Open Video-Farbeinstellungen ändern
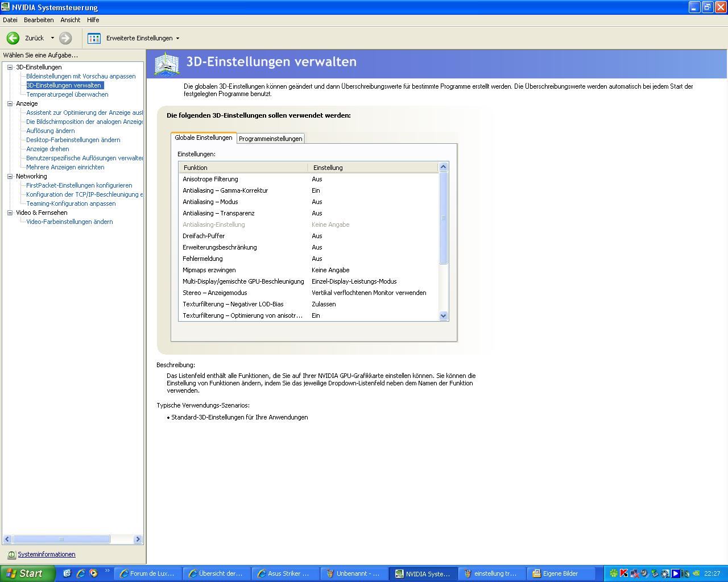 pyautogui.click(x=69, y=222)
